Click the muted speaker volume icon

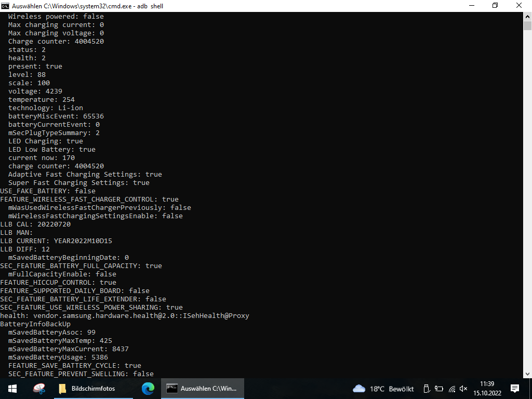point(463,389)
